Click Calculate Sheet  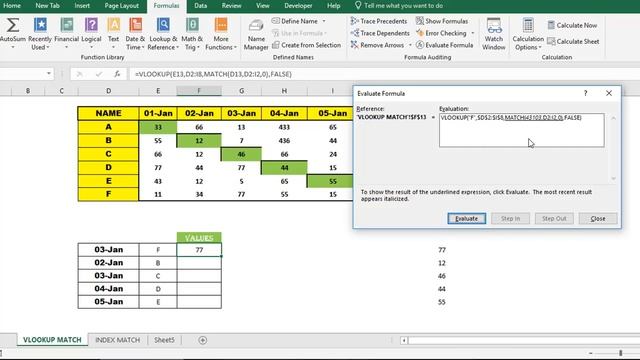[573, 41]
